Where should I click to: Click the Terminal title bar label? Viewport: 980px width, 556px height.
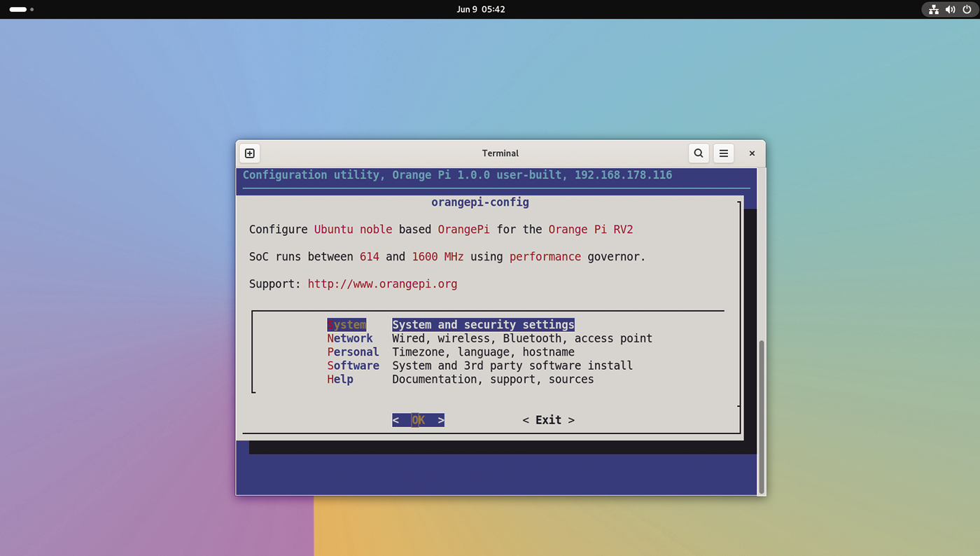click(500, 153)
